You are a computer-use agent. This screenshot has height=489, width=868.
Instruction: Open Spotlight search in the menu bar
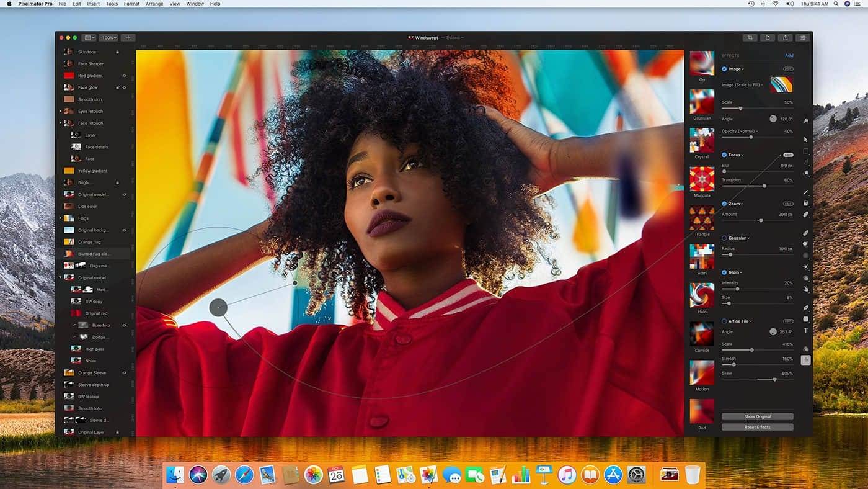point(836,4)
